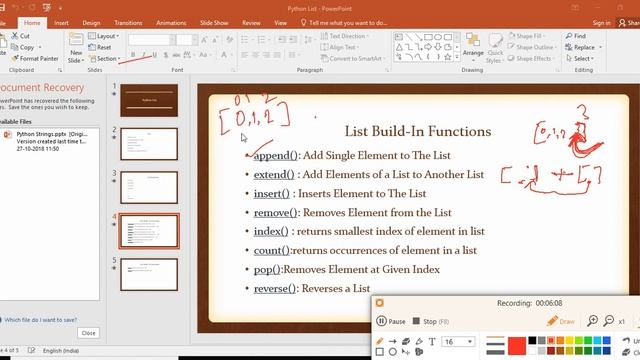Select the recorder highlighter tool
The image size is (640, 360).
tap(419, 341)
